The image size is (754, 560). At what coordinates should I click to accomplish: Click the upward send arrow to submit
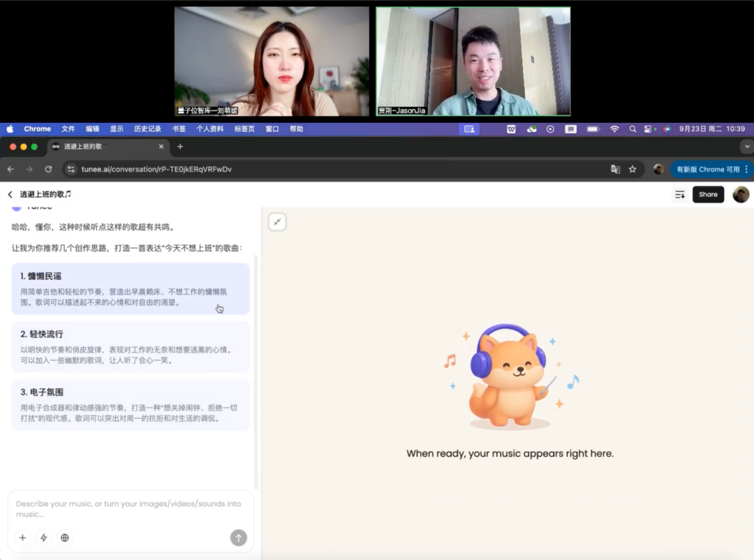click(238, 538)
